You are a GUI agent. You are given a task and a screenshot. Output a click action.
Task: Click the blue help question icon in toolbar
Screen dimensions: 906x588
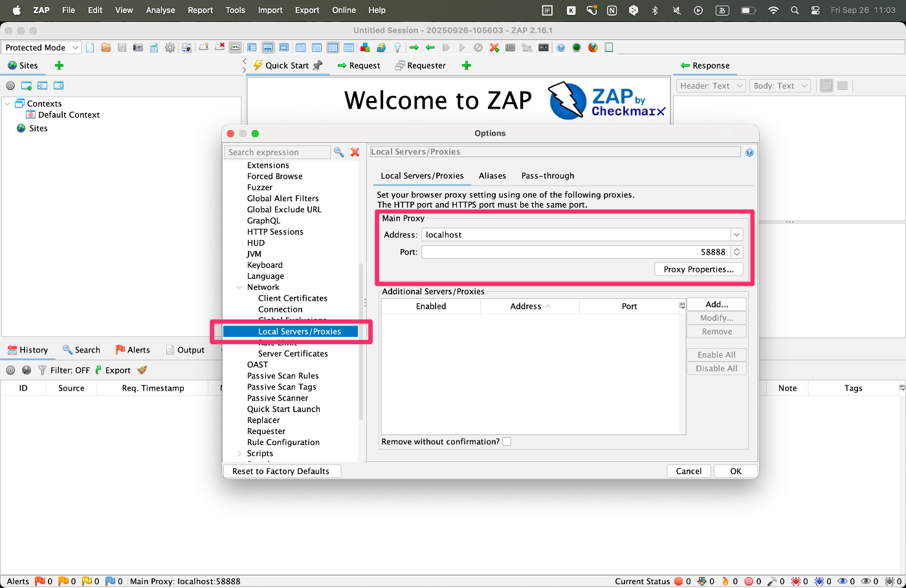pyautogui.click(x=561, y=47)
